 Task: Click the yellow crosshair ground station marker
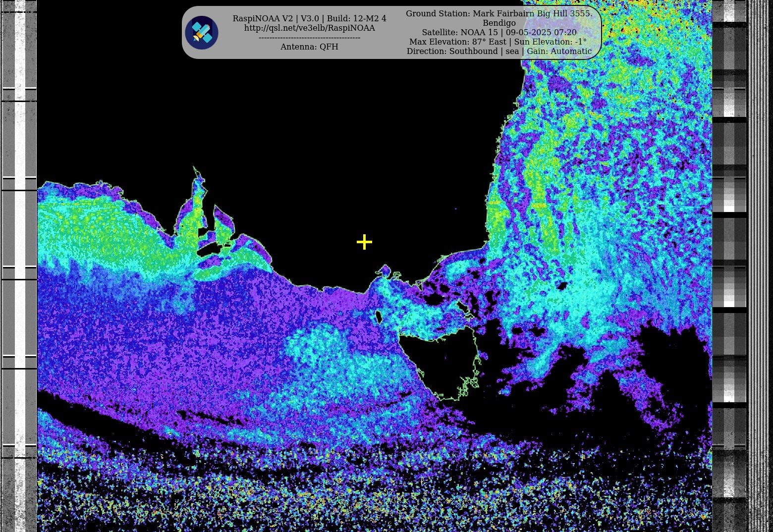[364, 242]
